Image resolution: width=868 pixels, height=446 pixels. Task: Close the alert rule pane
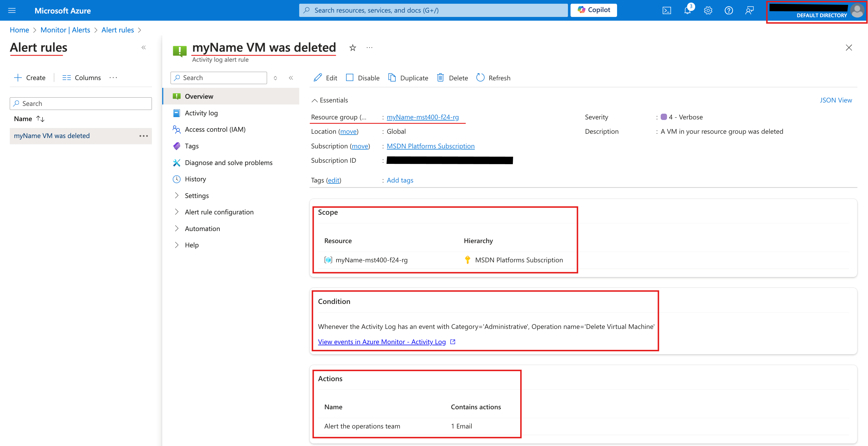coord(848,48)
